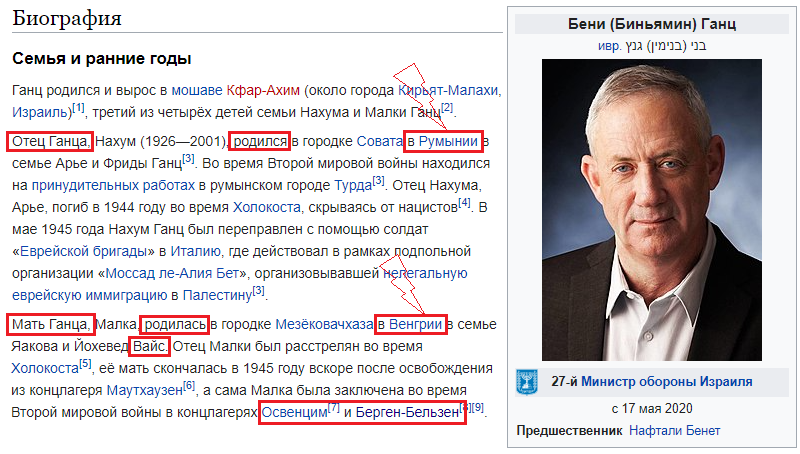Open the Министр обороны Израиля link
The height and width of the screenshot is (454, 800).
[x=667, y=381]
